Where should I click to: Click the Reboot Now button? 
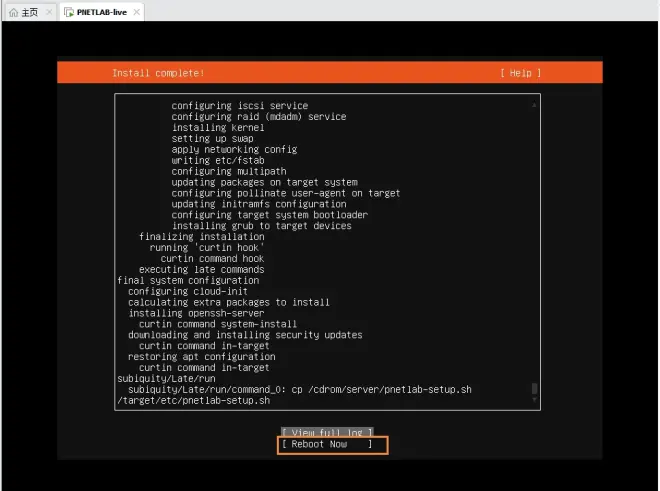(327, 444)
